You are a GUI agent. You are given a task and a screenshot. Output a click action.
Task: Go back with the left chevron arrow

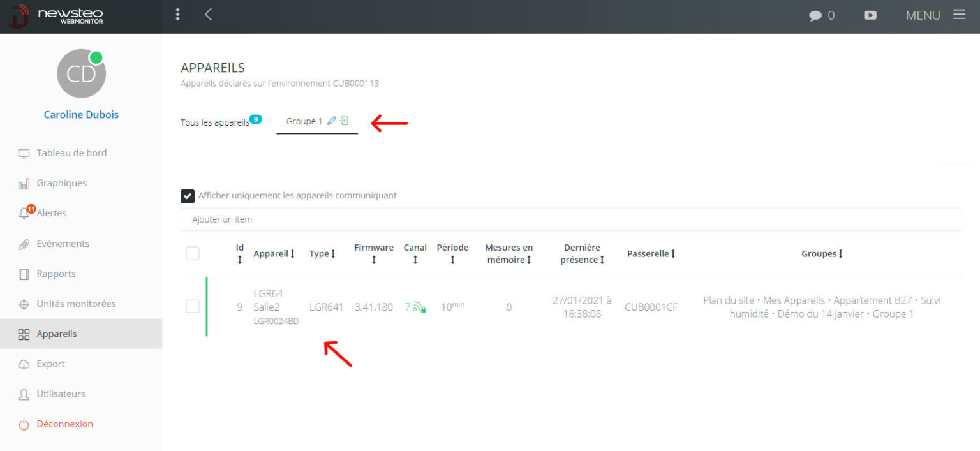click(x=208, y=15)
